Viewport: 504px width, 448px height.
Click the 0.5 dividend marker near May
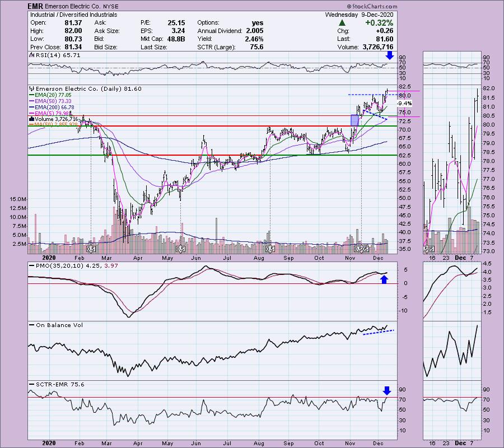pos(180,249)
